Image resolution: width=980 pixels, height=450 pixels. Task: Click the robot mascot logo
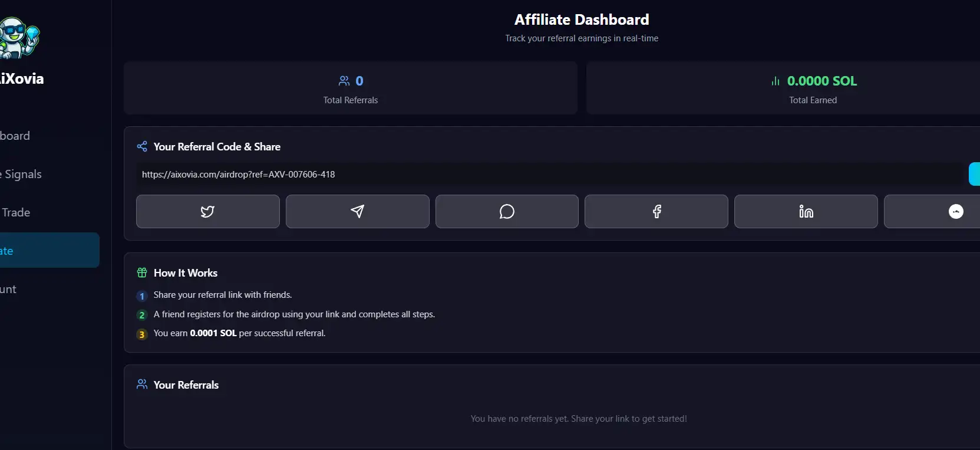tap(19, 38)
